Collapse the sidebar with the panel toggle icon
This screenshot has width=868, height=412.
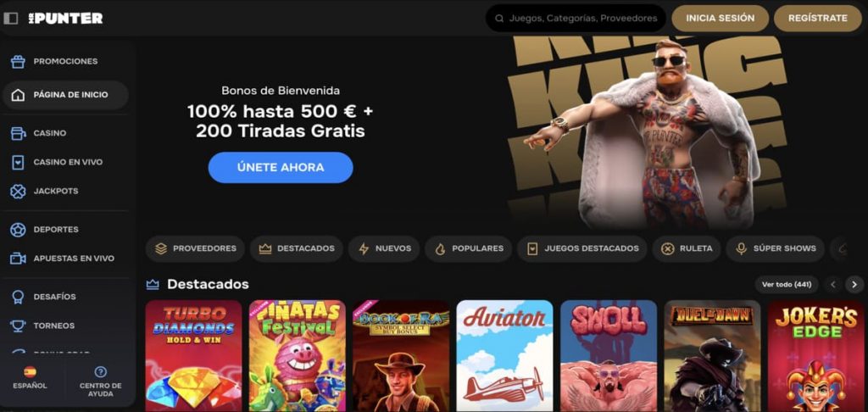pyautogui.click(x=10, y=19)
